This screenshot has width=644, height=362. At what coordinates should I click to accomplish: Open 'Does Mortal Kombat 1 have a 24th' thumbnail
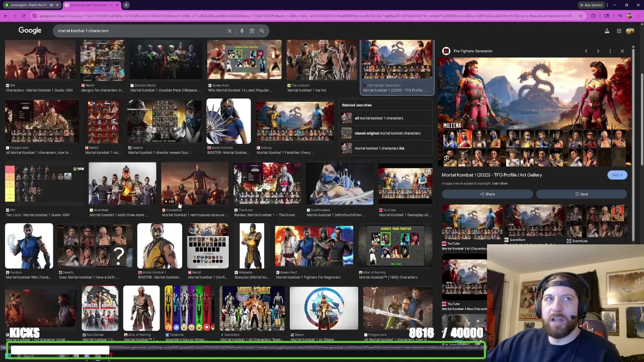tap(95, 246)
